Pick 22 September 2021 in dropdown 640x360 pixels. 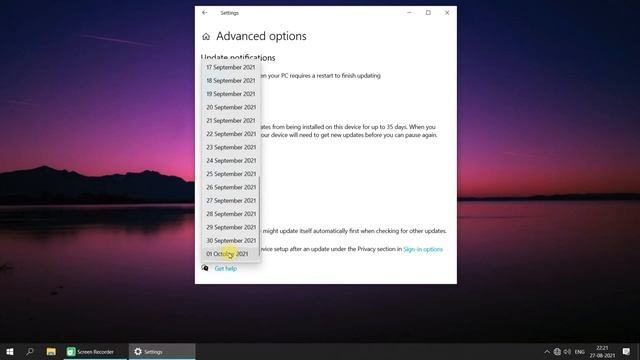(x=231, y=134)
